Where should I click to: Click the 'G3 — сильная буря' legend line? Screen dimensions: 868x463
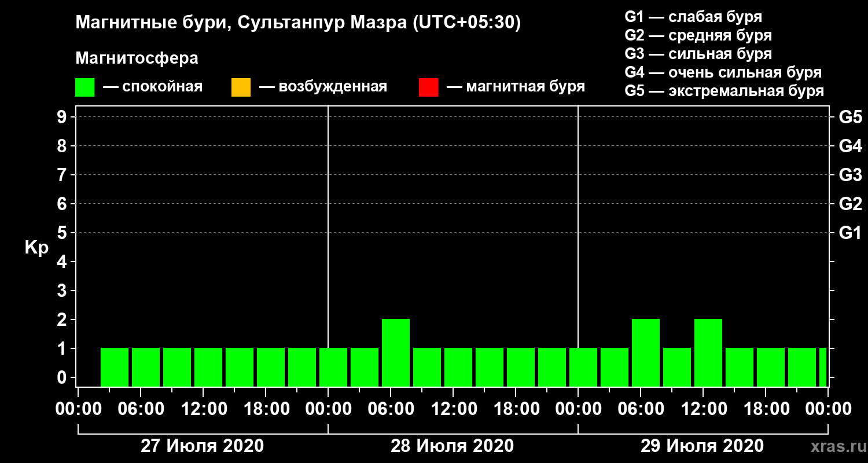(698, 54)
